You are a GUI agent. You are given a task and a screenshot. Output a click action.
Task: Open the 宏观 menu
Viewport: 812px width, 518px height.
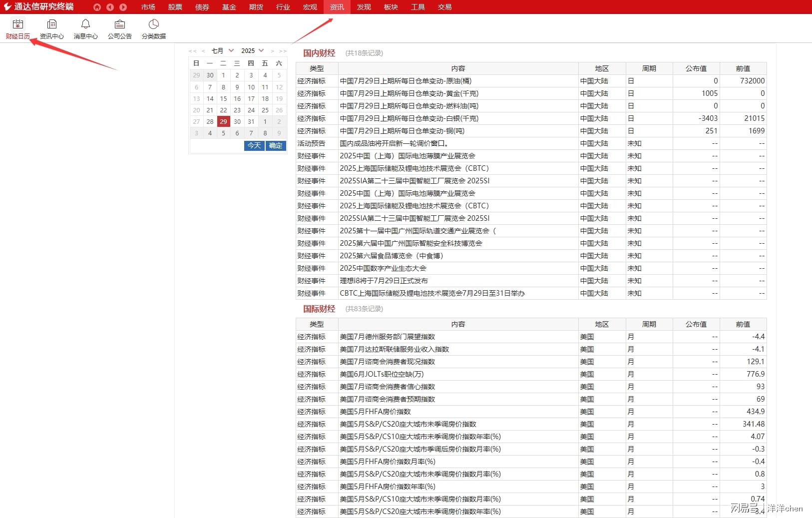point(310,7)
